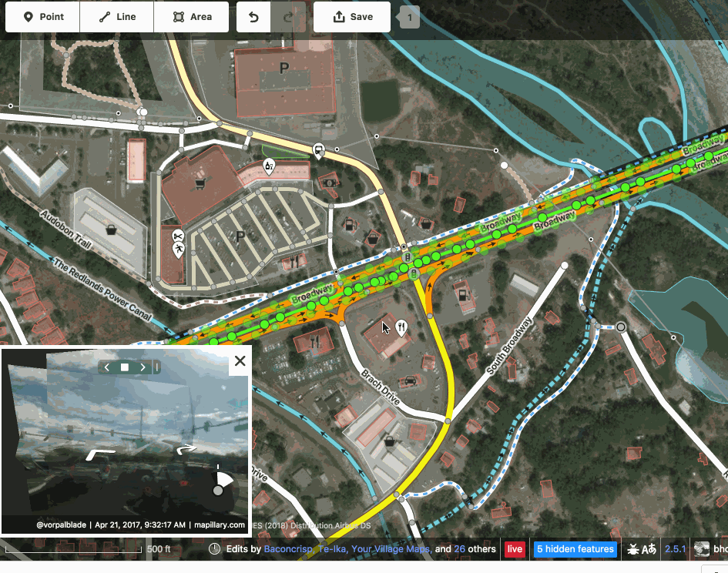Select the restaurant building west of Brach Drive
Viewport: 728px width, 573px height.
tap(315, 342)
